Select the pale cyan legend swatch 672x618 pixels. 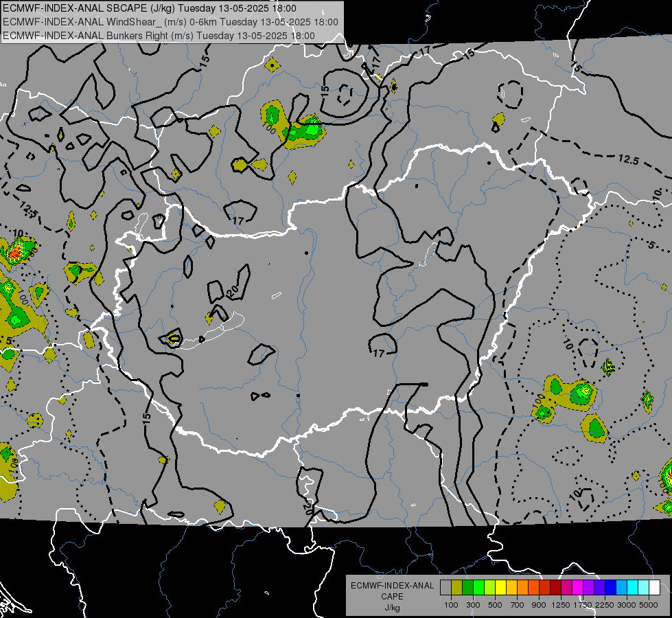coord(644,587)
